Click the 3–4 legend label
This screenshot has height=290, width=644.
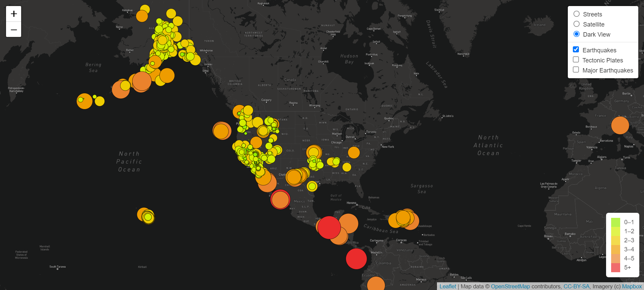click(629, 249)
